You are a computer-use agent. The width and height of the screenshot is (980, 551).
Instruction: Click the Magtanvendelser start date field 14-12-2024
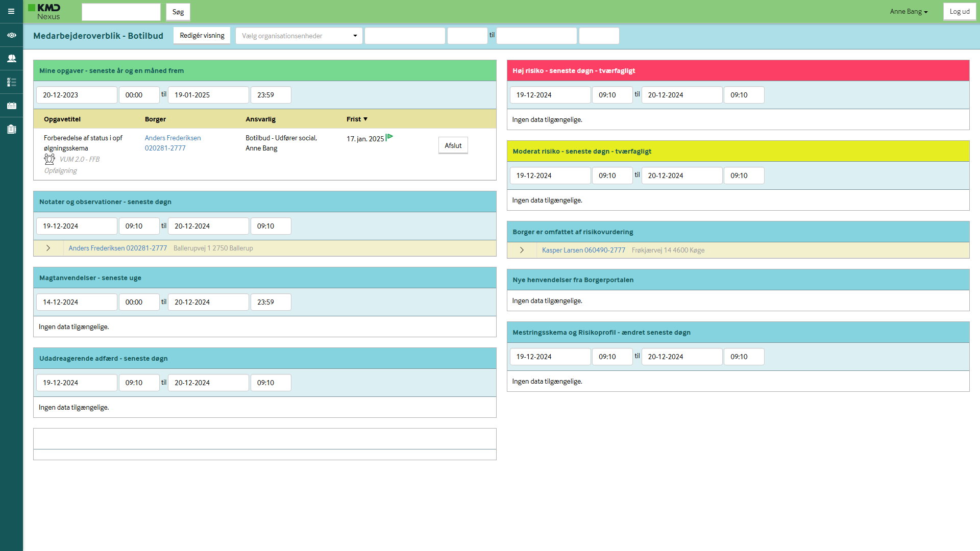(77, 302)
